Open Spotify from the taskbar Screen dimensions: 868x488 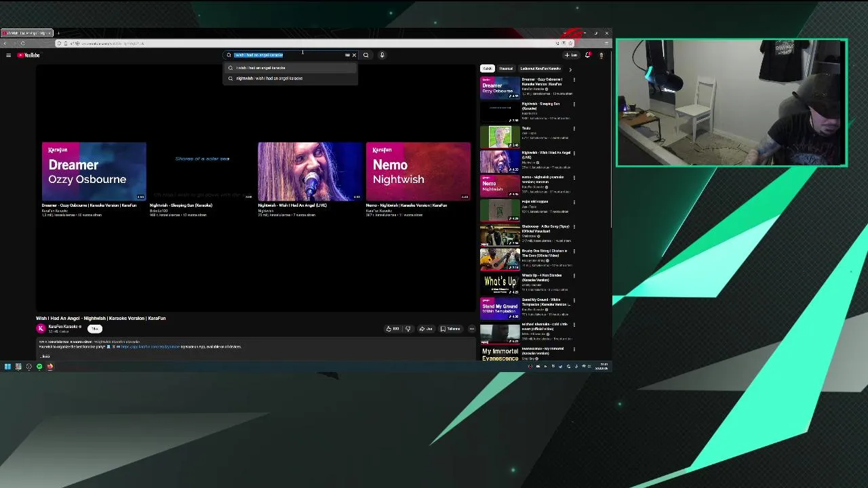[x=39, y=367]
